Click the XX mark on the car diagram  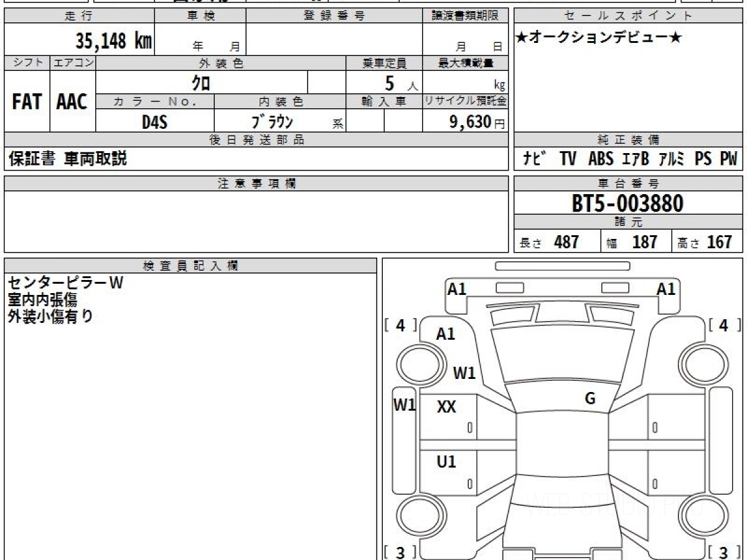(x=446, y=408)
